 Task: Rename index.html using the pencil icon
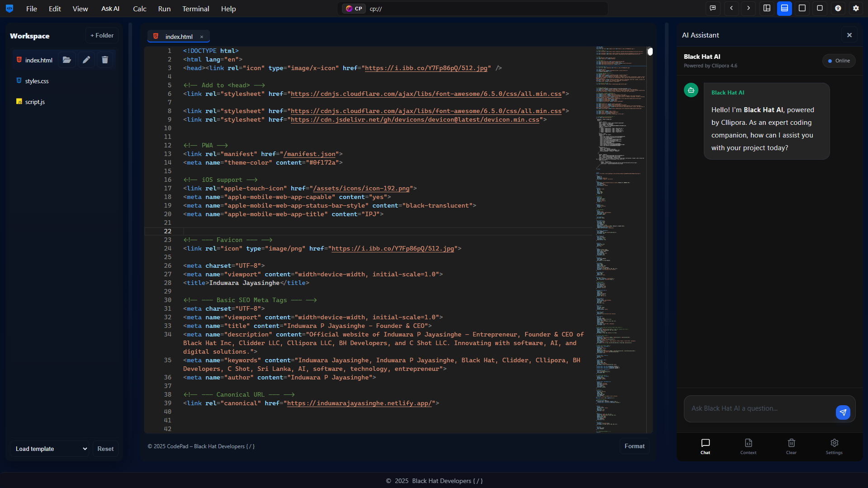coord(86,59)
